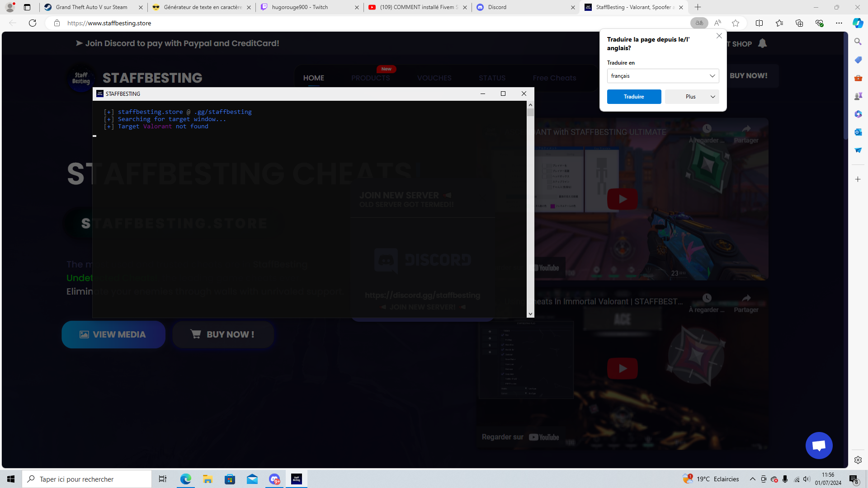Image resolution: width=868 pixels, height=488 pixels.
Task: Open the Plus options dropdown
Action: pos(692,97)
